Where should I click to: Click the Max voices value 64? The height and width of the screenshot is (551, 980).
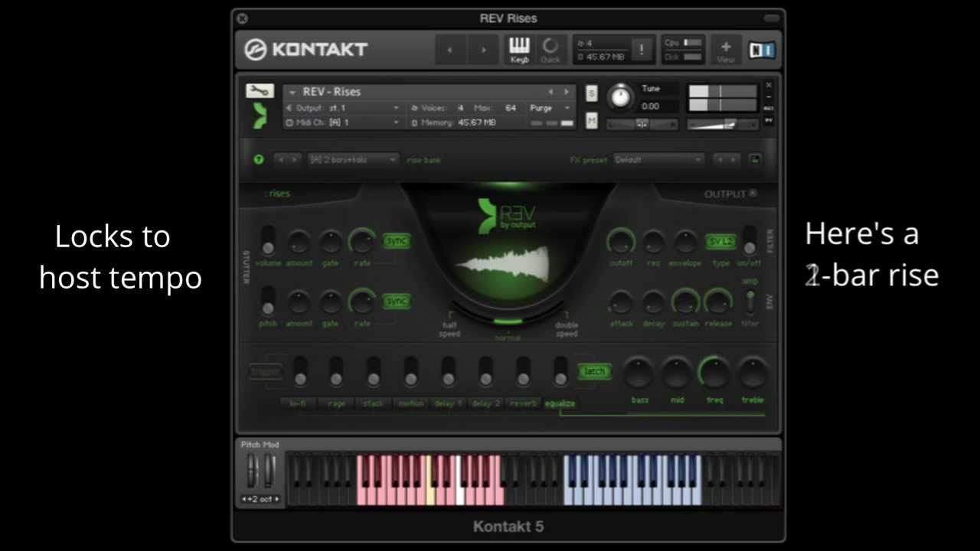tap(510, 108)
